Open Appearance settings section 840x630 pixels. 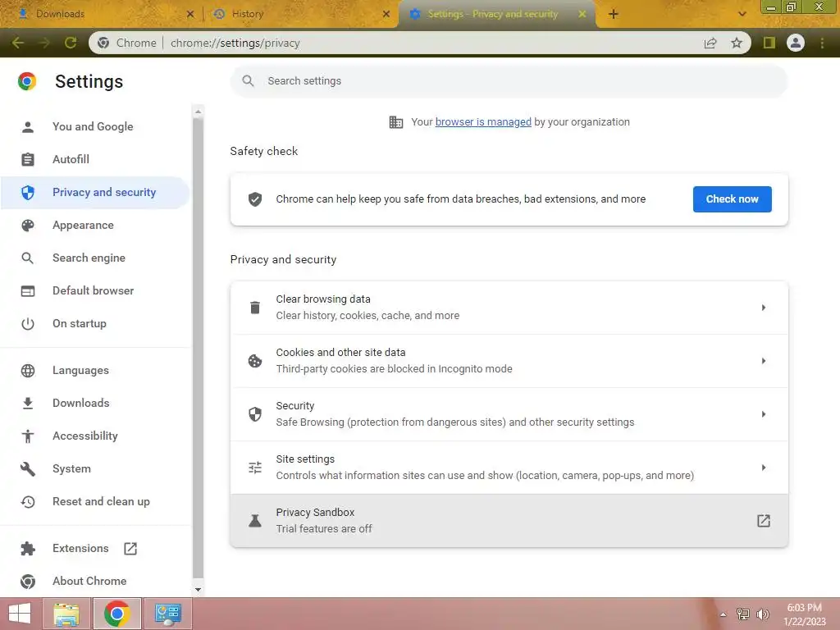[x=95, y=225]
